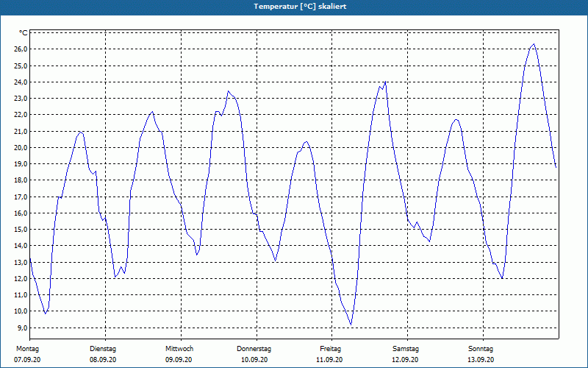The height and width of the screenshot is (368, 588).
Task: Click the 25,0 axis value
Action: (21, 66)
